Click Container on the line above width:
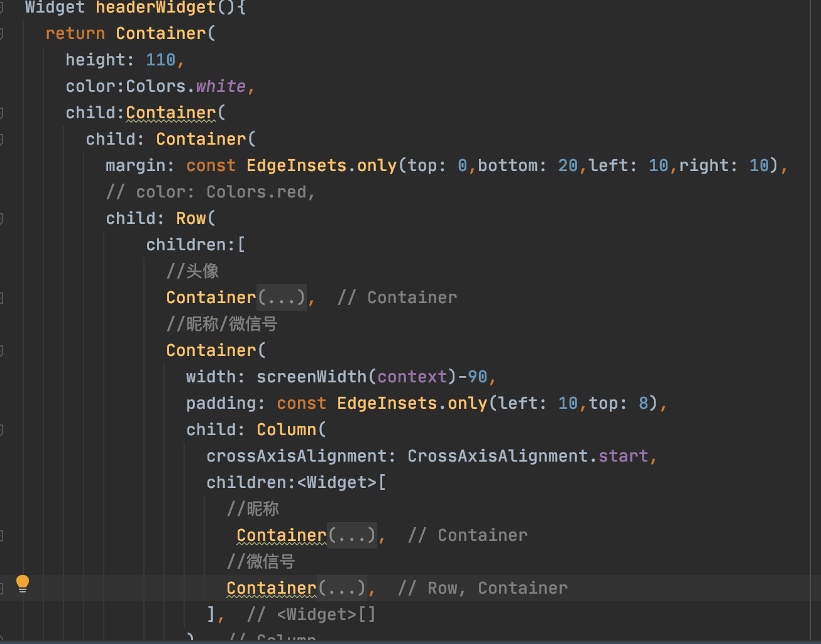This screenshot has width=821, height=644. (211, 350)
